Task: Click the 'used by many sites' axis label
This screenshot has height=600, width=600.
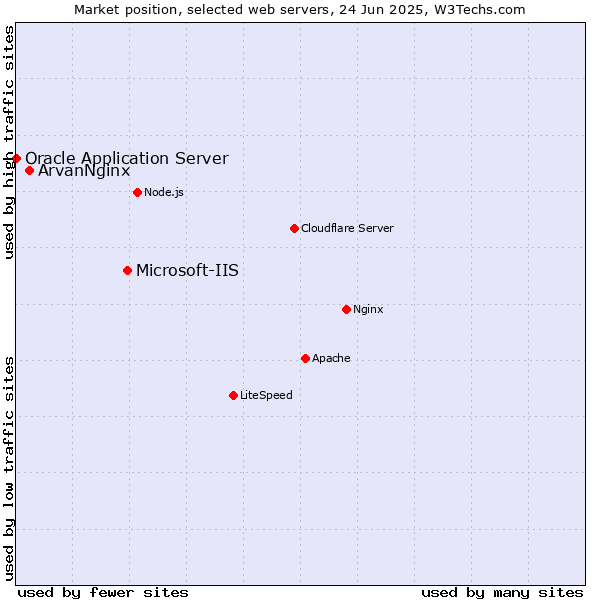Action: pyautogui.click(x=502, y=593)
